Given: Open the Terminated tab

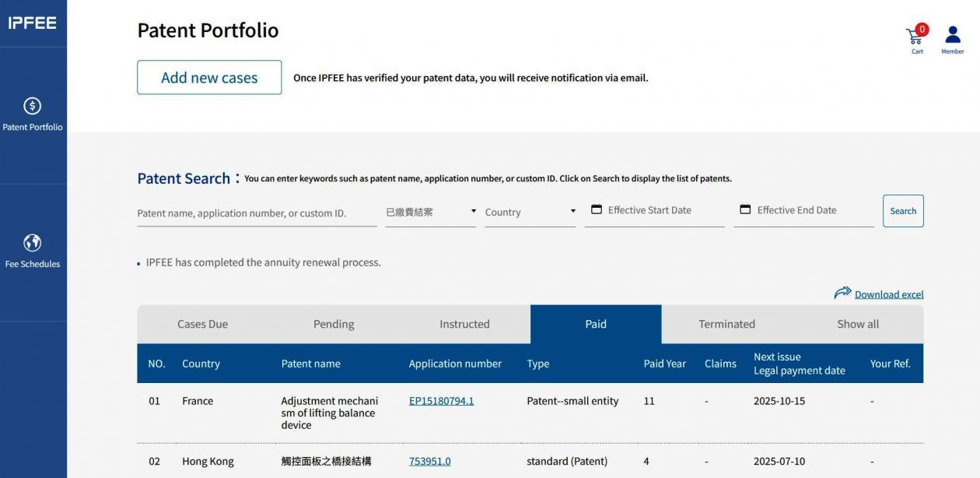Looking at the screenshot, I should [x=726, y=325].
